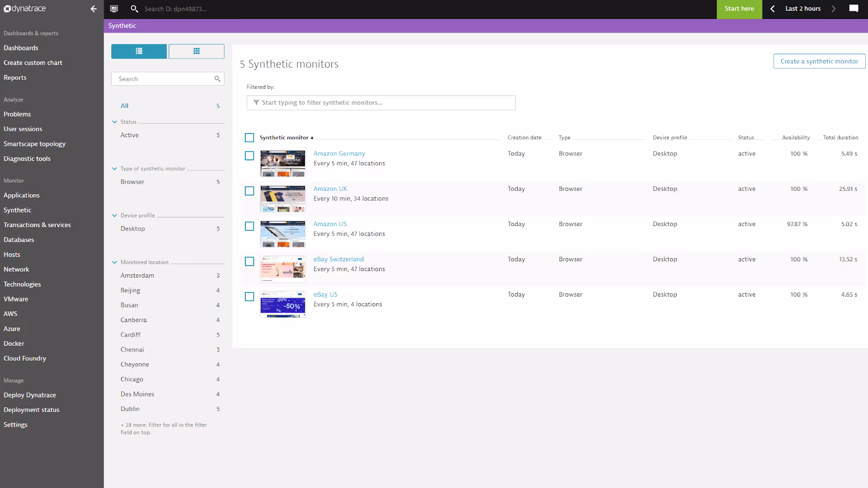Open Problems in the sidebar

(x=17, y=114)
